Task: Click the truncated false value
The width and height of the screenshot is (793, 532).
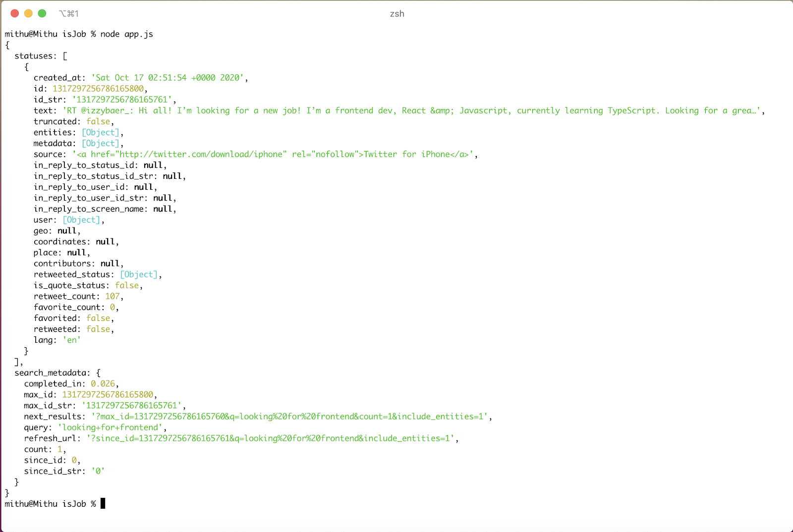Action: tap(98, 121)
